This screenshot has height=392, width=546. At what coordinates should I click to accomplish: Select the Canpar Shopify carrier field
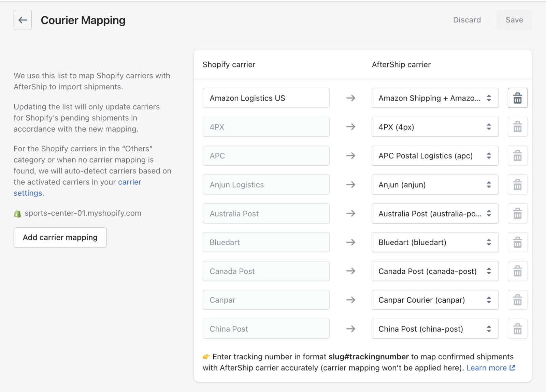pos(266,300)
